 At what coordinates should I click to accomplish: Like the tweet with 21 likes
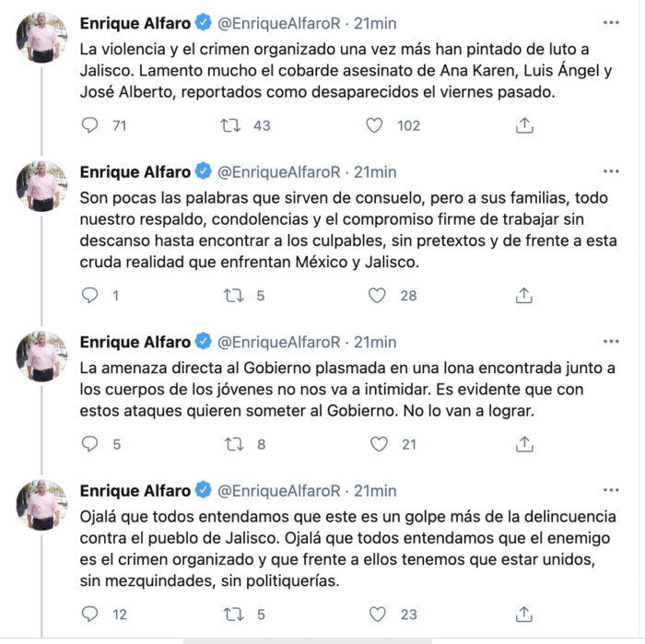[x=377, y=444]
